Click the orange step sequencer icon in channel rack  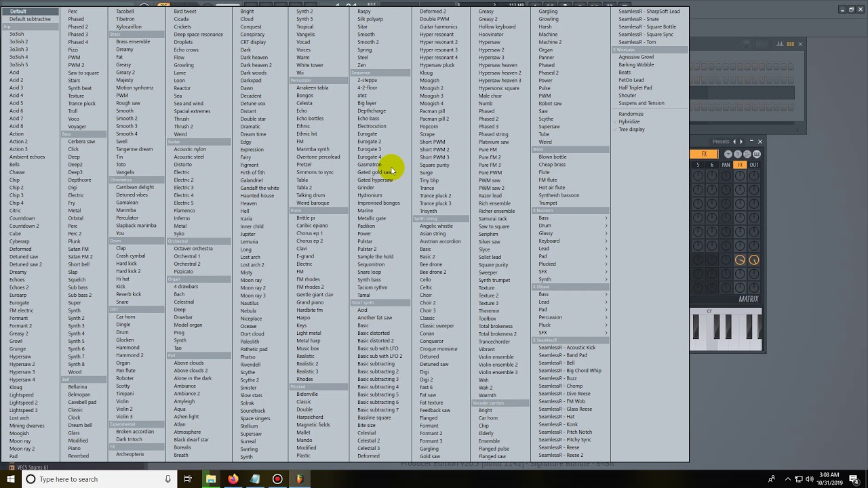point(790,44)
